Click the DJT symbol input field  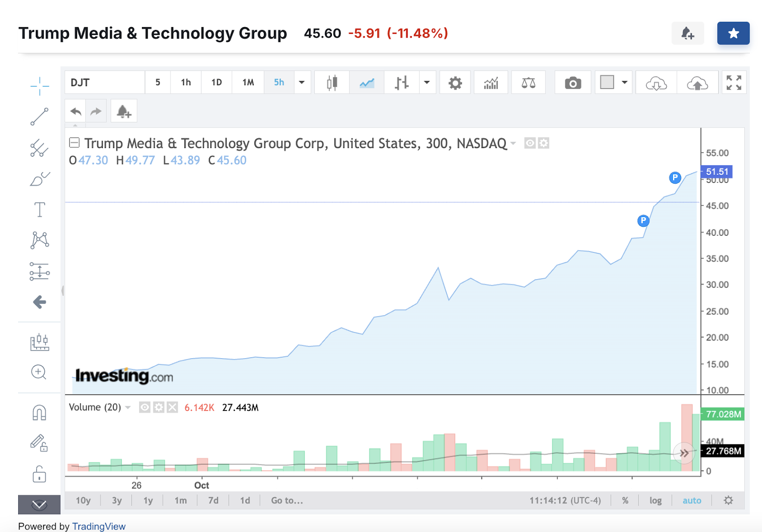pos(105,82)
